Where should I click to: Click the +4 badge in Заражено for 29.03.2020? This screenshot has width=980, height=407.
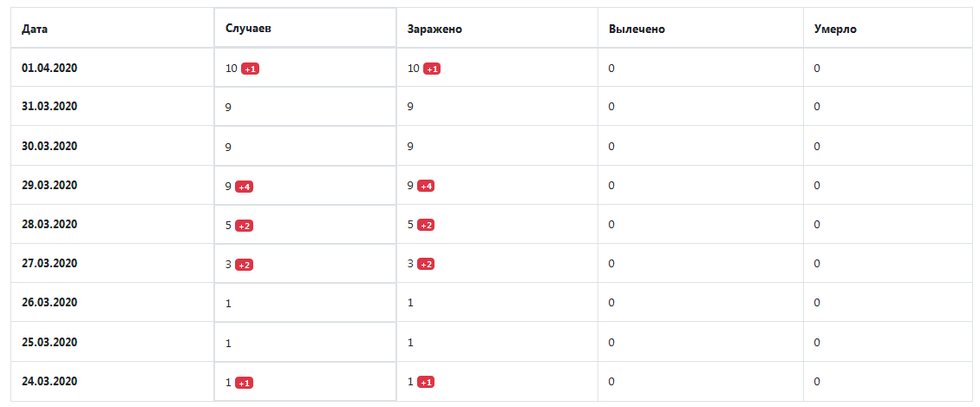click(426, 186)
